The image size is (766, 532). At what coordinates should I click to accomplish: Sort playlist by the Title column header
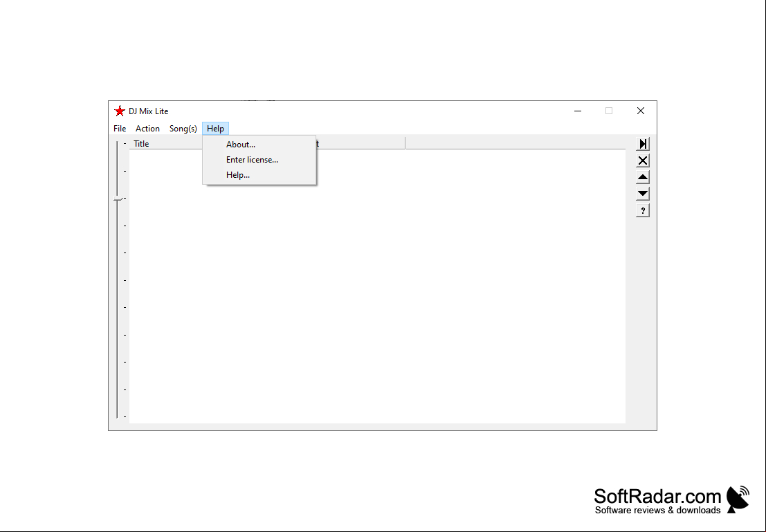(166, 144)
